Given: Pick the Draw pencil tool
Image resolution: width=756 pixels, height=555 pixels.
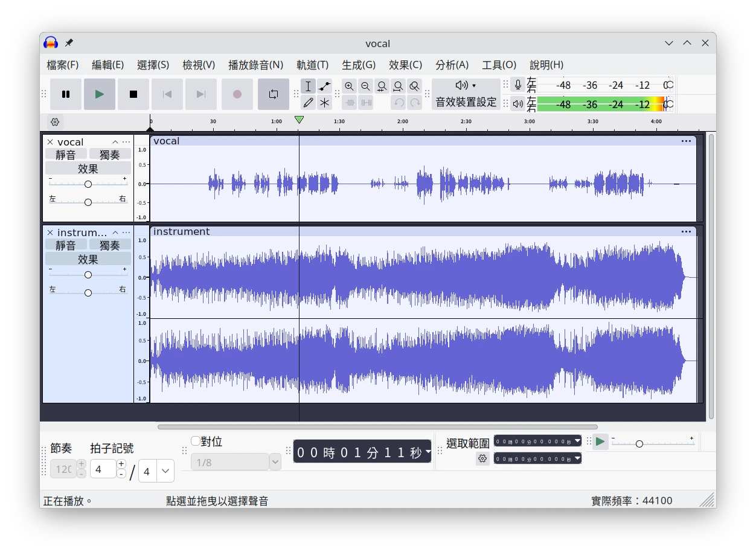Looking at the screenshot, I should pos(308,103).
